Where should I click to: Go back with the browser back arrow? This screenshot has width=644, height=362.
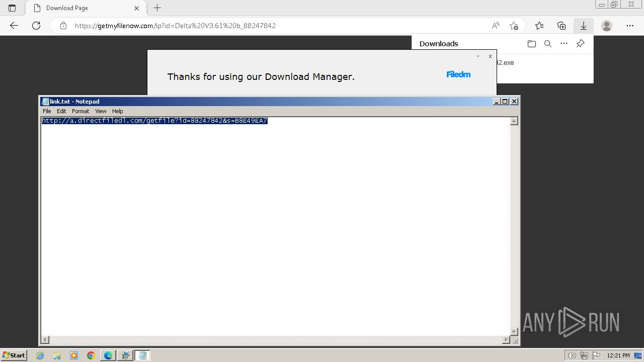(x=14, y=26)
